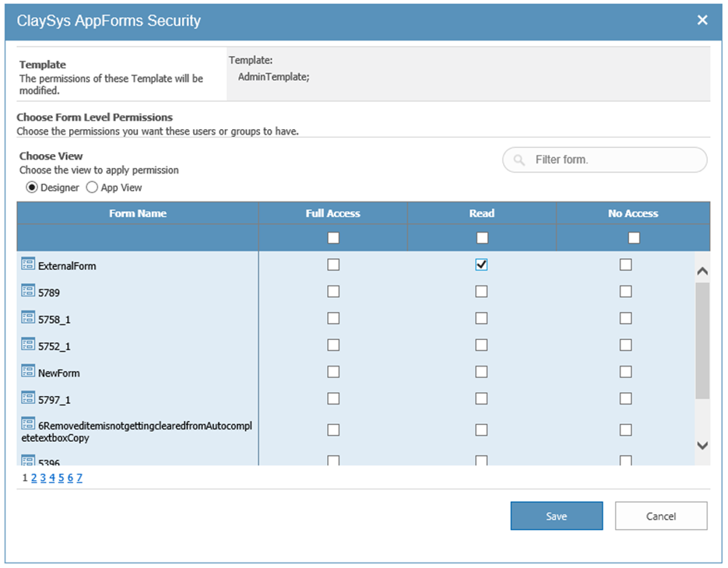The width and height of the screenshot is (728, 568).
Task: Check No Access for 6Removeditemisnotgettingcleared form
Action: 626,430
